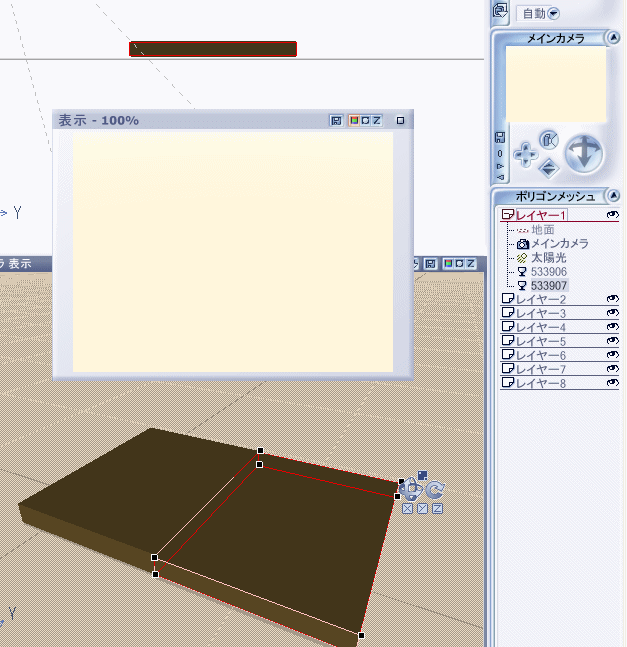Open the 自動 dropdown arrow
627x647 pixels.
point(553,13)
